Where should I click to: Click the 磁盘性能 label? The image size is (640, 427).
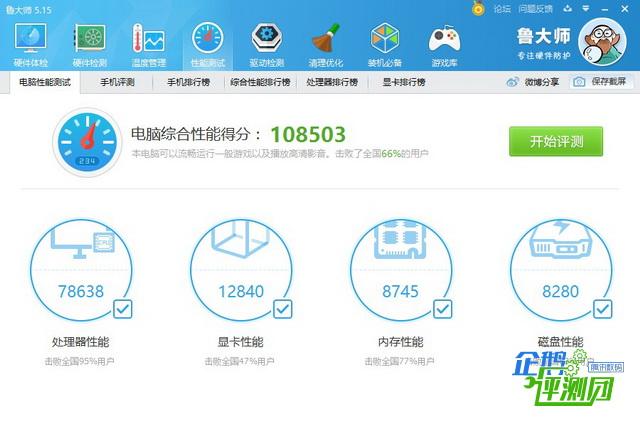(x=560, y=342)
